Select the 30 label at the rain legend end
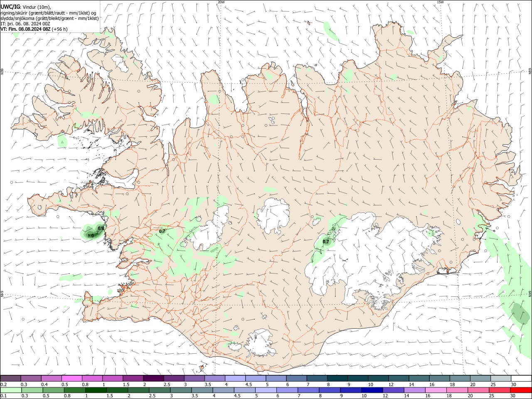The image size is (532, 399). point(514,396)
